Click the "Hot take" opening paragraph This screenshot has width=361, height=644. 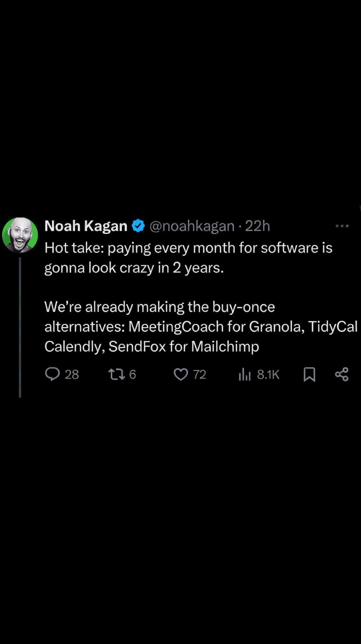coord(188,258)
